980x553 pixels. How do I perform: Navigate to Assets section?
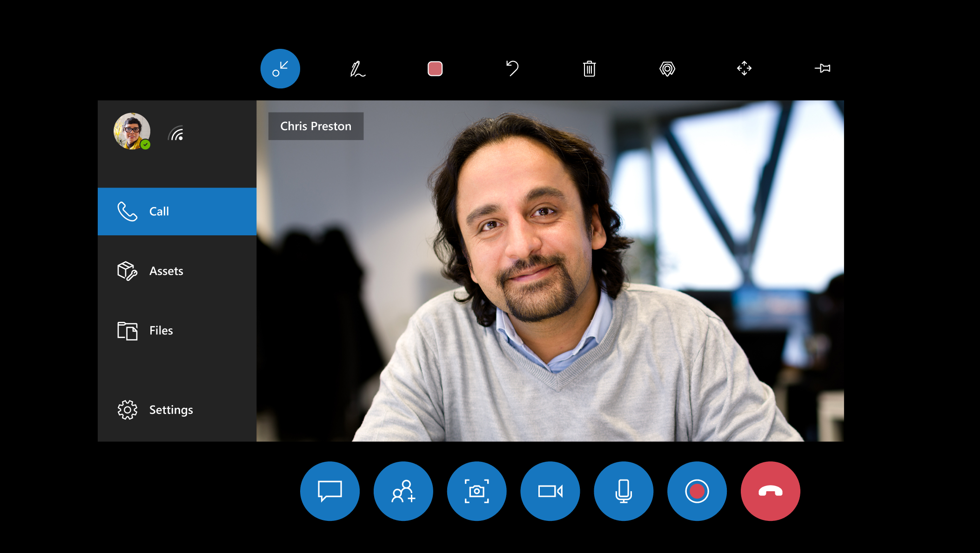178,270
